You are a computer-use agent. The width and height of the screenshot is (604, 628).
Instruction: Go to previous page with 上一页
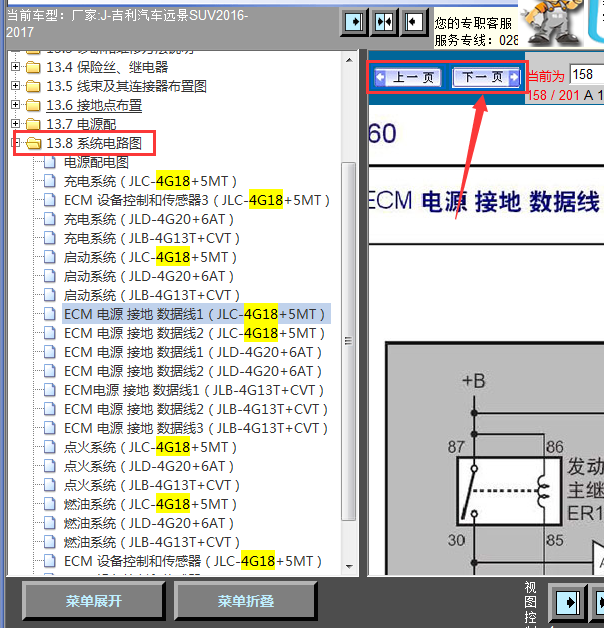[x=407, y=77]
